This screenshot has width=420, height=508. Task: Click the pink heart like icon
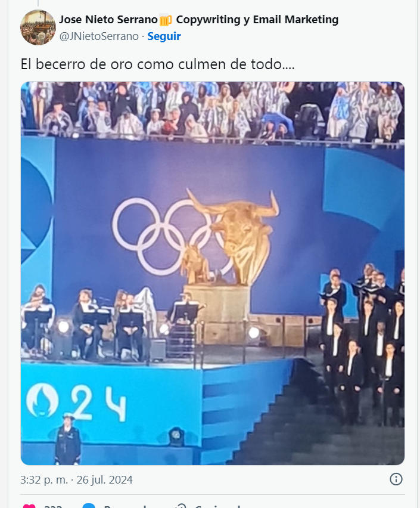(x=29, y=506)
